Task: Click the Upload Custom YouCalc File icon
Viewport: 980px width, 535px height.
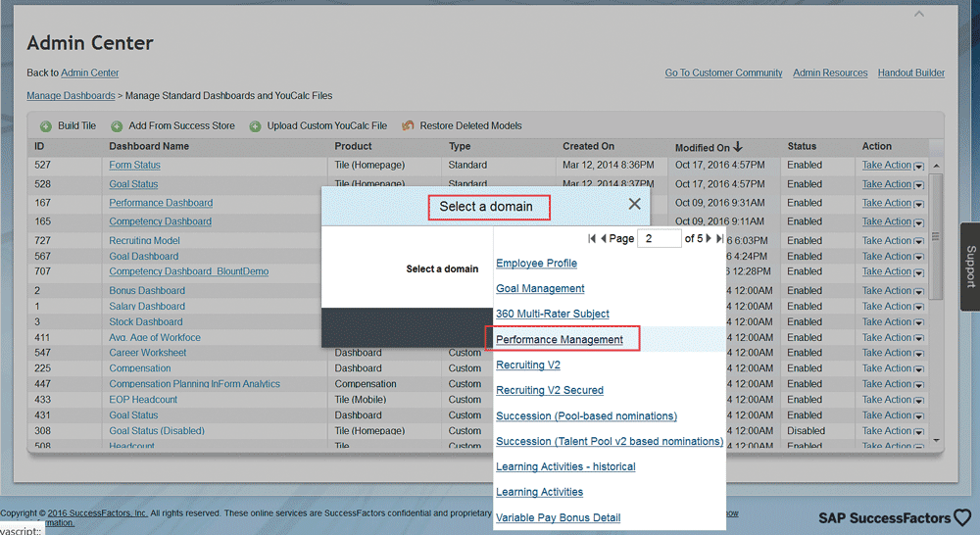Action: pyautogui.click(x=255, y=126)
